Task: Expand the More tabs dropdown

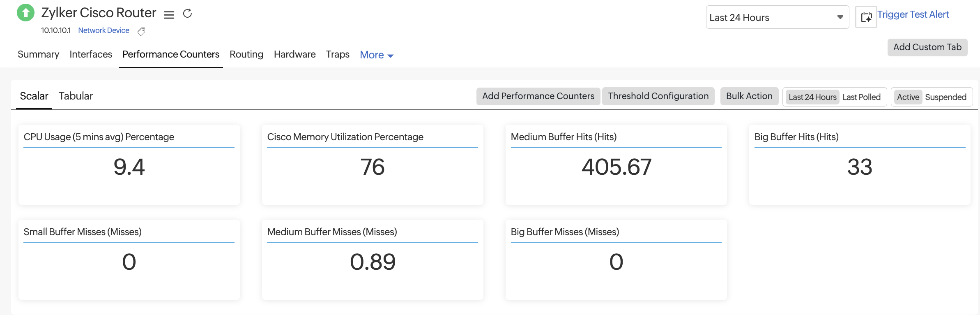Action: pyautogui.click(x=376, y=55)
